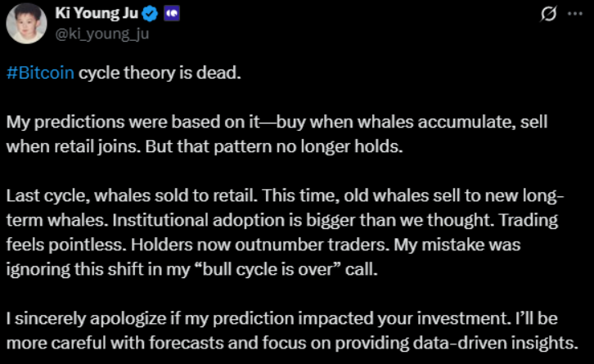594x364 pixels.
Task: Click the line starting 'Last cycle, whales sold'
Action: point(286,195)
